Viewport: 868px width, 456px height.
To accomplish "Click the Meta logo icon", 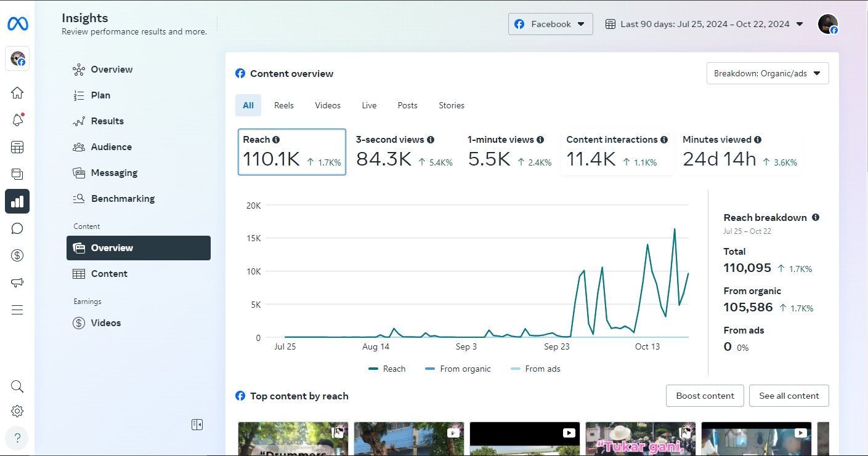I will click(17, 24).
